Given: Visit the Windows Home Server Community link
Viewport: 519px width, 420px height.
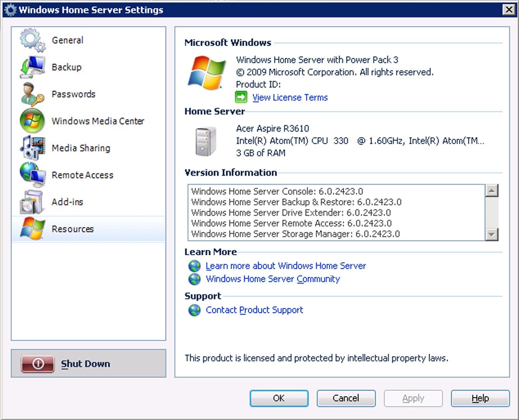Looking at the screenshot, I should pyautogui.click(x=273, y=279).
